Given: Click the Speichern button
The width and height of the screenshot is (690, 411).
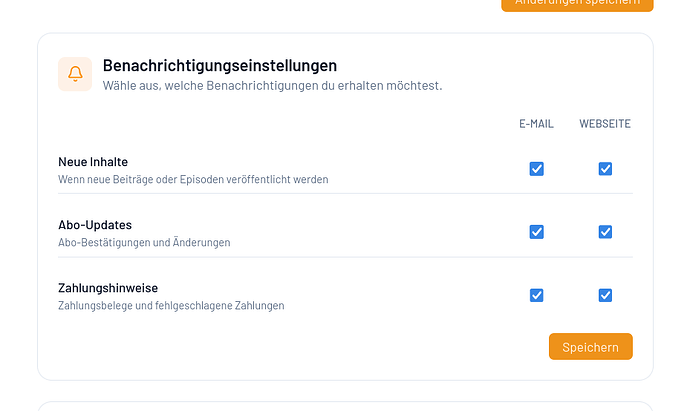Looking at the screenshot, I should 591,347.
